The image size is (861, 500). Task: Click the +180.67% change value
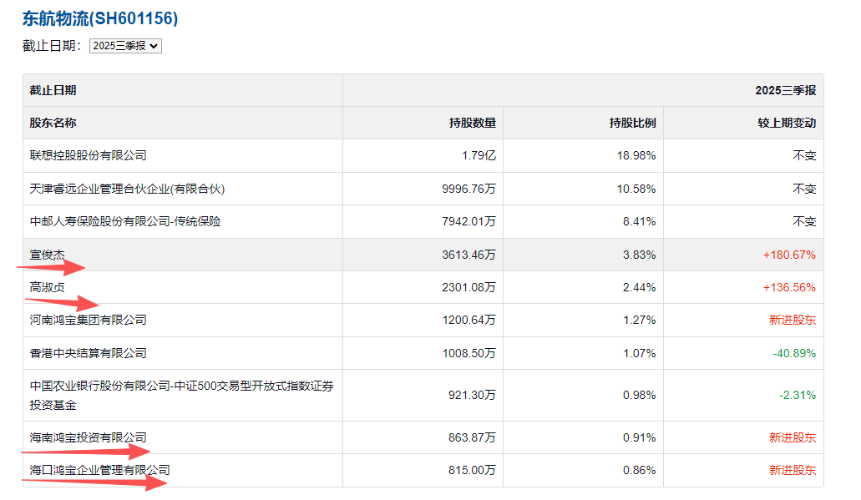(789, 254)
